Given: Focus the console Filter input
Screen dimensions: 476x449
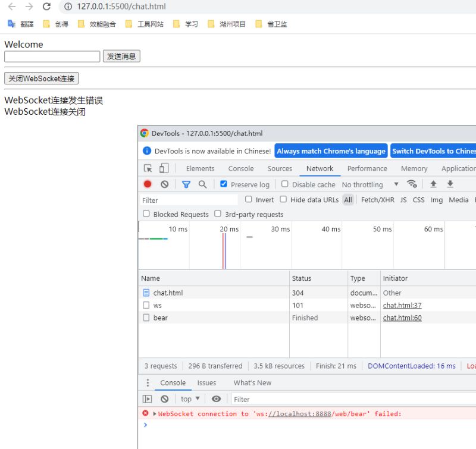Looking at the screenshot, I should pyautogui.click(x=353, y=399).
